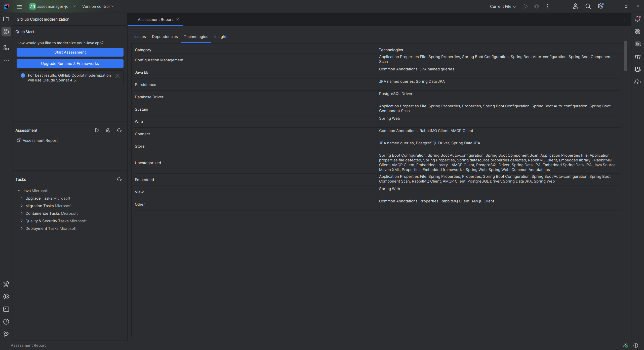The width and height of the screenshot is (644, 350).
Task: Open the Terminal tool window
Action: (6, 309)
